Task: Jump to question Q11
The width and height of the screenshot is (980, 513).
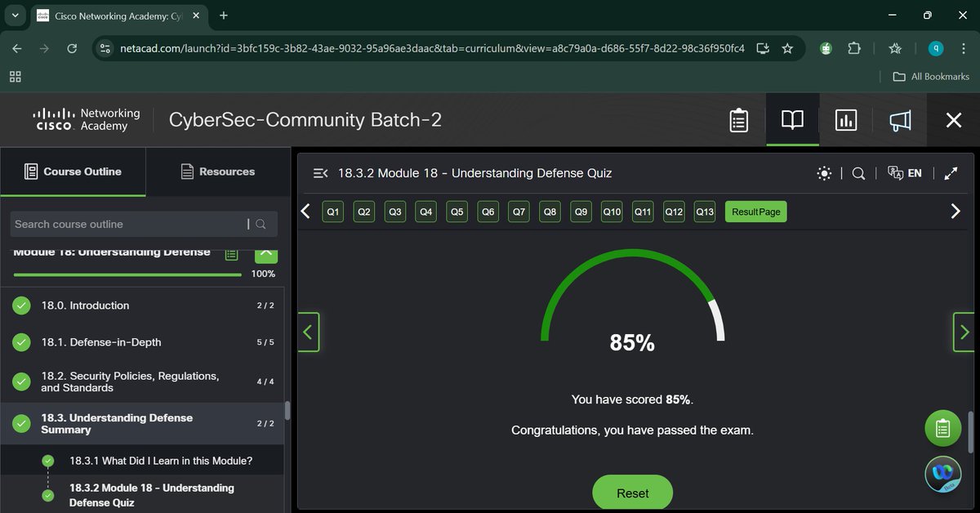Action: 643,212
